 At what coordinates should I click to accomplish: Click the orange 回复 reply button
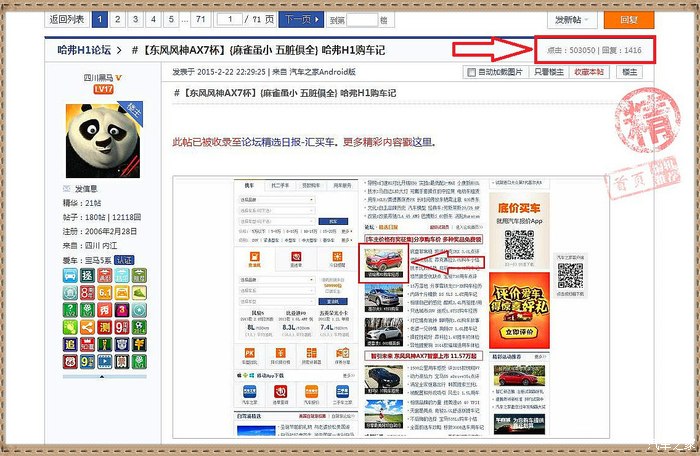click(629, 19)
